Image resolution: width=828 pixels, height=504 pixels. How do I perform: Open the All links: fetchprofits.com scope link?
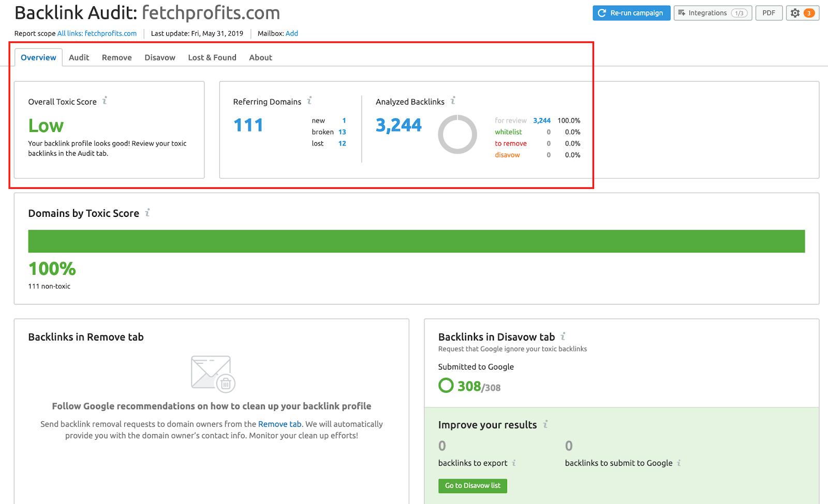coord(97,34)
